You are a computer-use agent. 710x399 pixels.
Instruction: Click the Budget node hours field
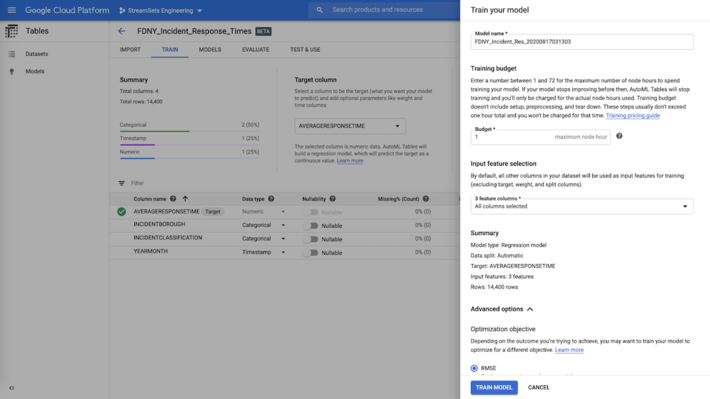[540, 137]
